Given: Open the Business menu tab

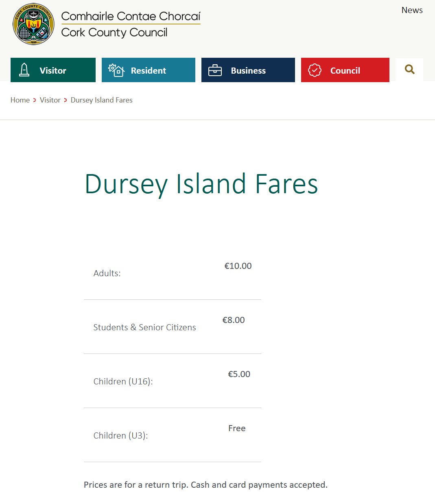Looking at the screenshot, I should coord(248,70).
